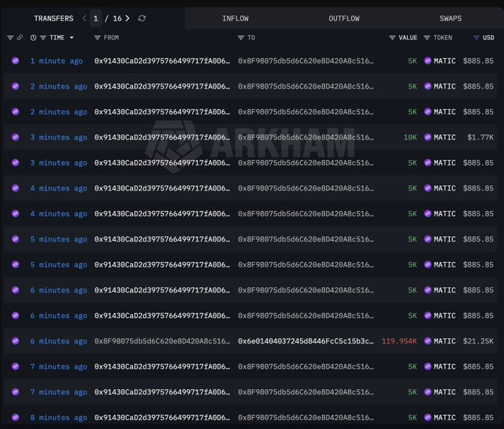Viewport: 504px width, 429px height.
Task: Select the 5K value on the 8 minutes ago row
Action: tap(412, 417)
